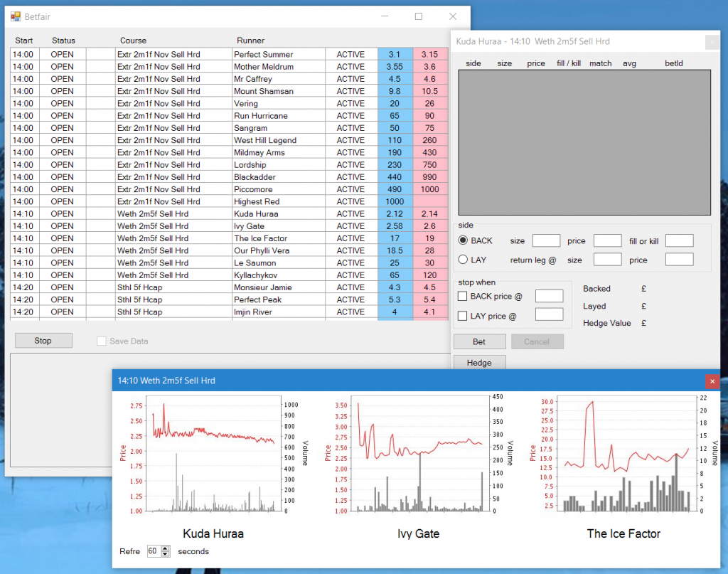Select runner Our Phylli Vera
The image size is (728, 574).
pos(279,251)
